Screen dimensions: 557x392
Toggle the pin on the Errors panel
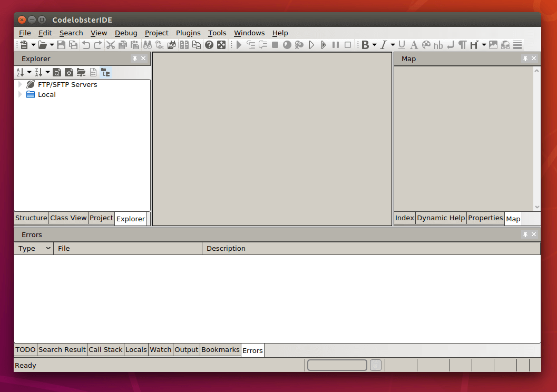coord(525,234)
